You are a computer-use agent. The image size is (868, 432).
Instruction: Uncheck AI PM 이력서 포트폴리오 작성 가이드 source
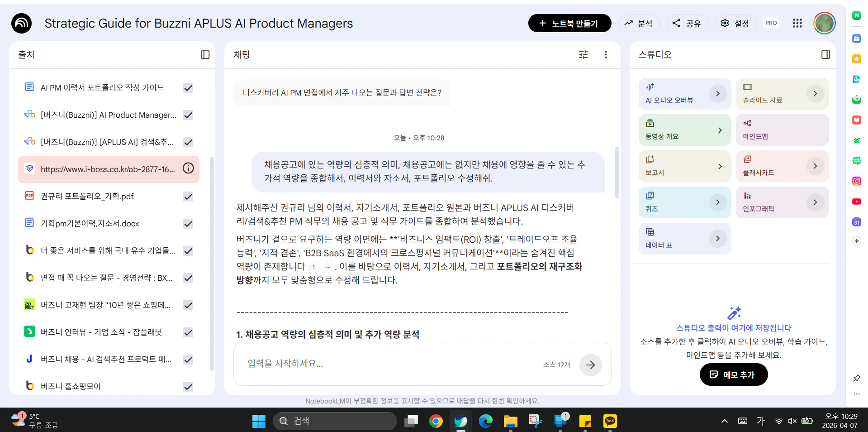(x=188, y=88)
